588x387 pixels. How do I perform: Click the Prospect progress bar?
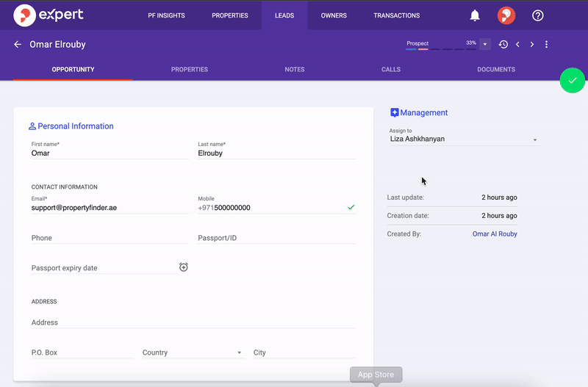click(441, 49)
